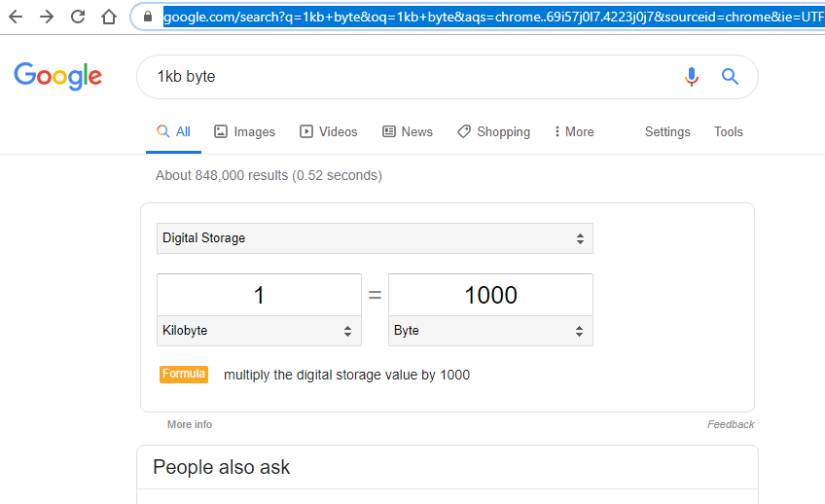825x504 pixels.
Task: Open the Digital Storage unit type dropdown
Action: pos(375,238)
